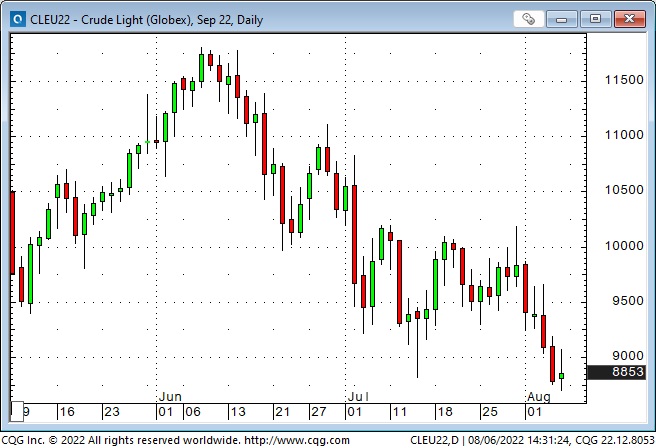Image resolution: width=656 pixels, height=448 pixels.
Task: Click the 'CLEU22,D' status text
Action: (x=434, y=440)
